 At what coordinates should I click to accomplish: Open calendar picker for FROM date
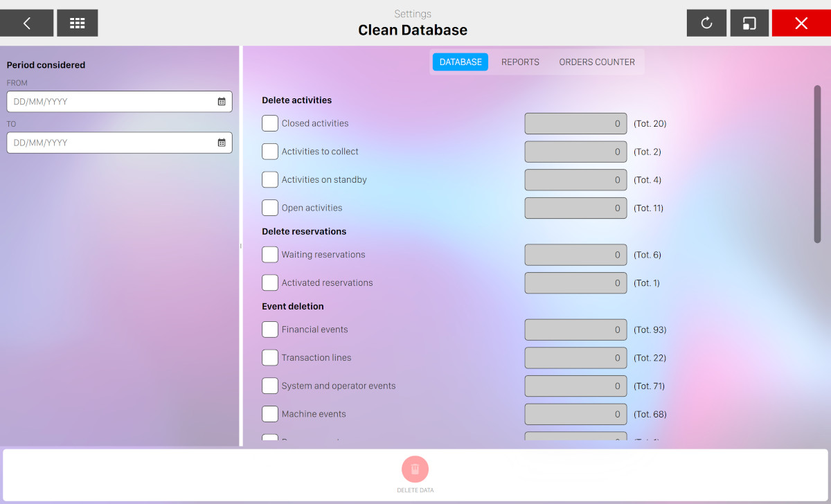click(222, 102)
